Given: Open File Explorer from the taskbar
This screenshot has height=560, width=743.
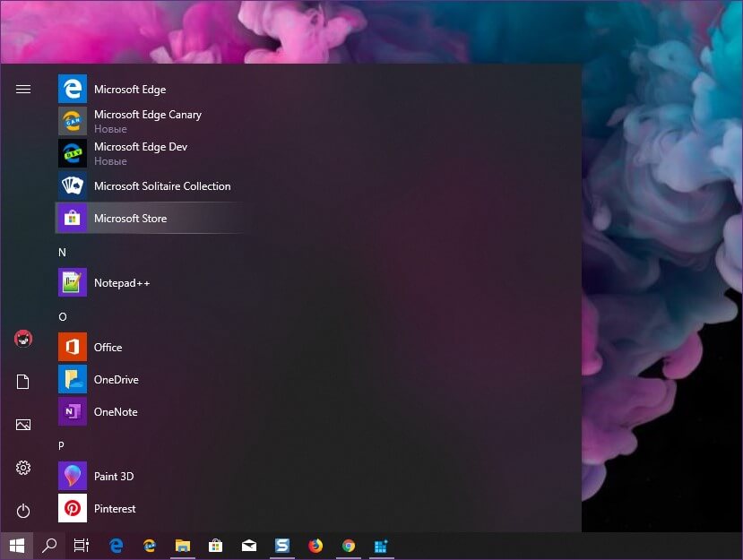Looking at the screenshot, I should point(183,546).
